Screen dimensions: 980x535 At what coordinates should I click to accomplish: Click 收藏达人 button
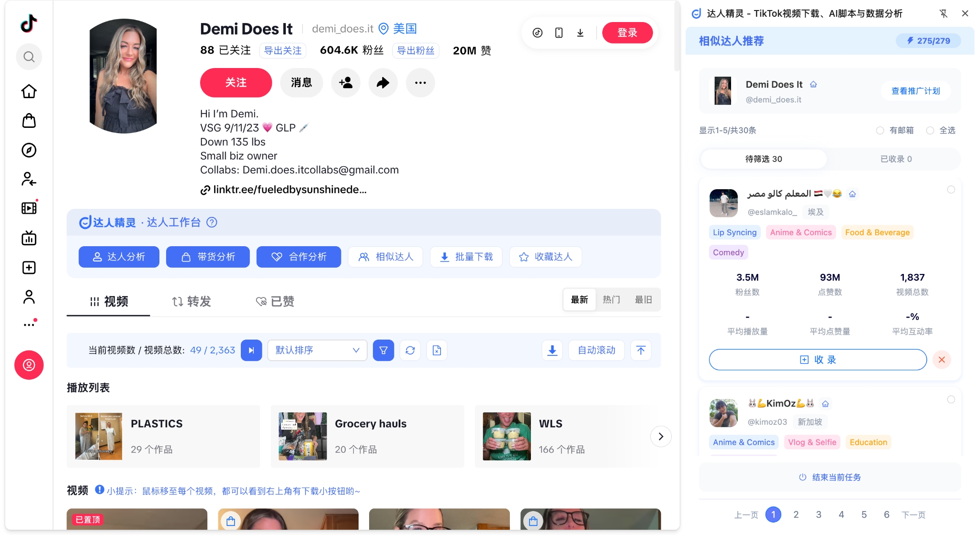546,257
